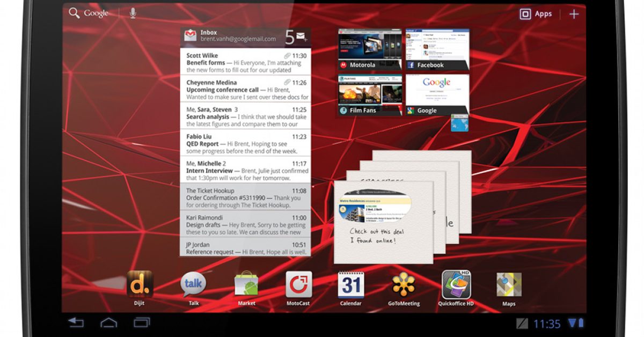The image size is (644, 337).
Task: Open JP Jordan's Reference request email
Action: click(245, 247)
